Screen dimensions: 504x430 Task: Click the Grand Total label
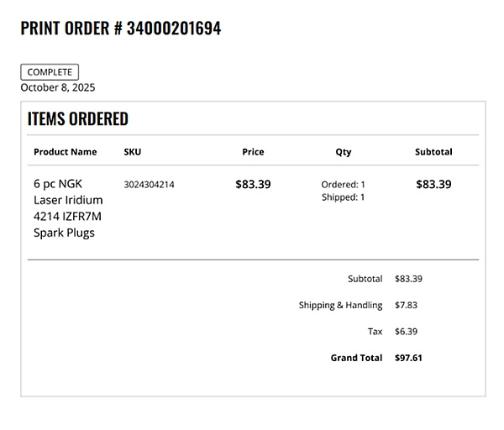coord(356,358)
